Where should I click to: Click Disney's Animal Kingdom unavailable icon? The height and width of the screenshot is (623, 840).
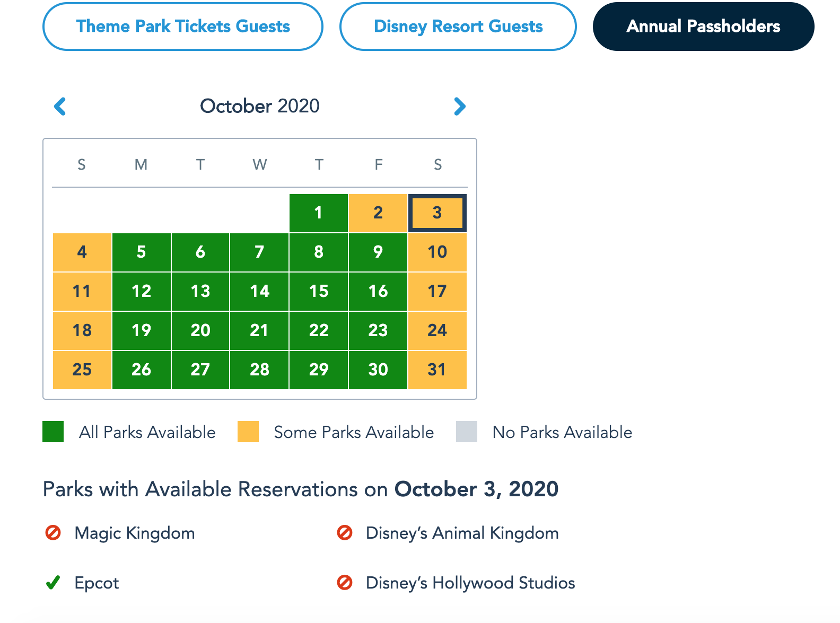[345, 532]
